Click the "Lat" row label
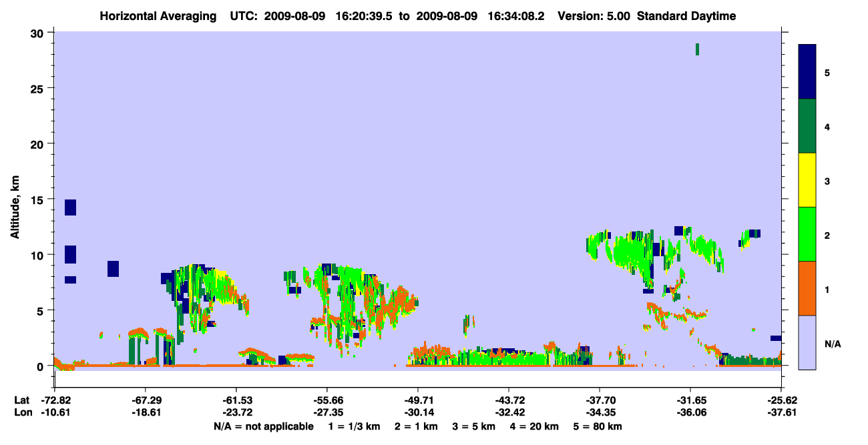This screenshot has height=445, width=868. click(x=21, y=400)
